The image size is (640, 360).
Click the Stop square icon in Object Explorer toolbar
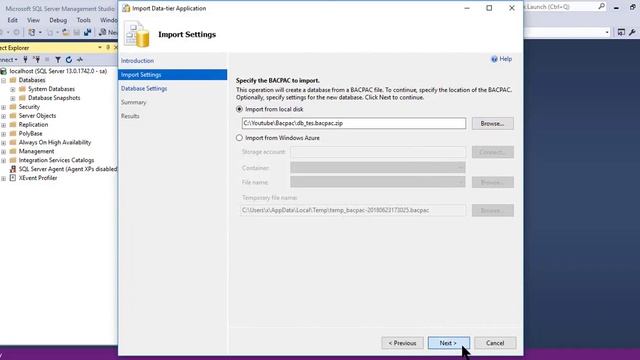click(47, 60)
